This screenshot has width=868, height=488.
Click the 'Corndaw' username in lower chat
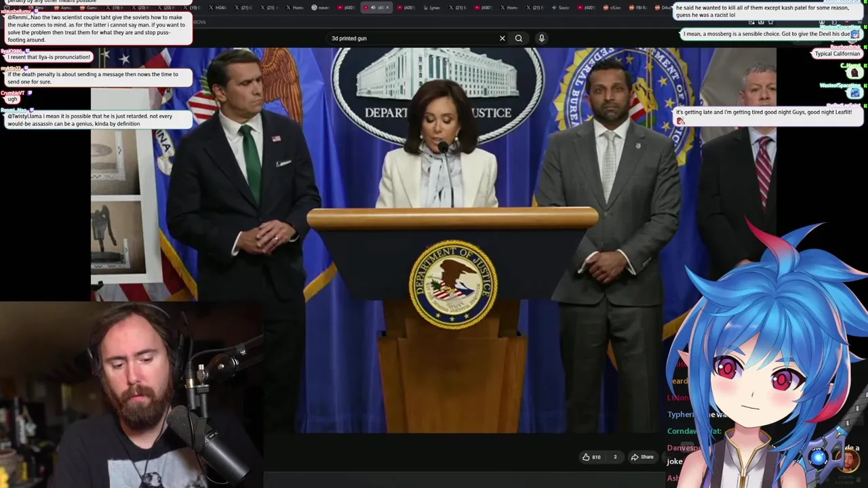pyautogui.click(x=682, y=431)
